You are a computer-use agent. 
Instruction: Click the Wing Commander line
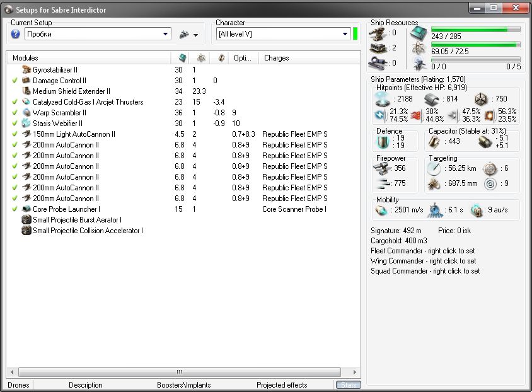coord(424,261)
